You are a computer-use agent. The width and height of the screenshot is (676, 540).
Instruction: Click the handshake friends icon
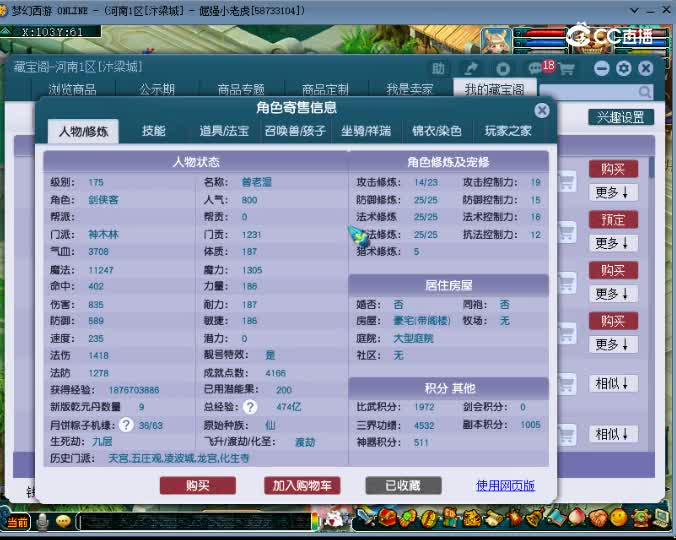click(x=598, y=517)
